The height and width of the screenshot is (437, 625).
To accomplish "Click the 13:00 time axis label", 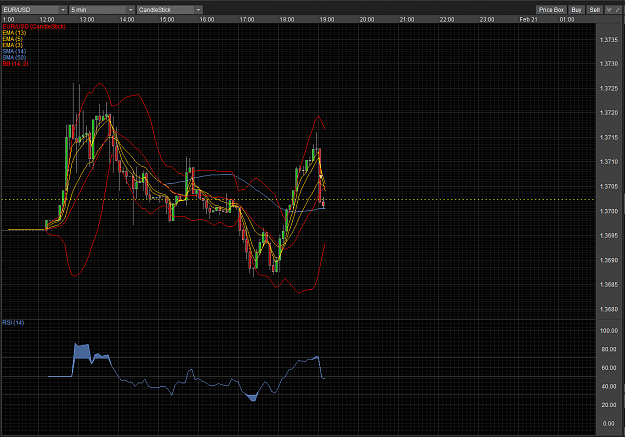I will [87, 19].
